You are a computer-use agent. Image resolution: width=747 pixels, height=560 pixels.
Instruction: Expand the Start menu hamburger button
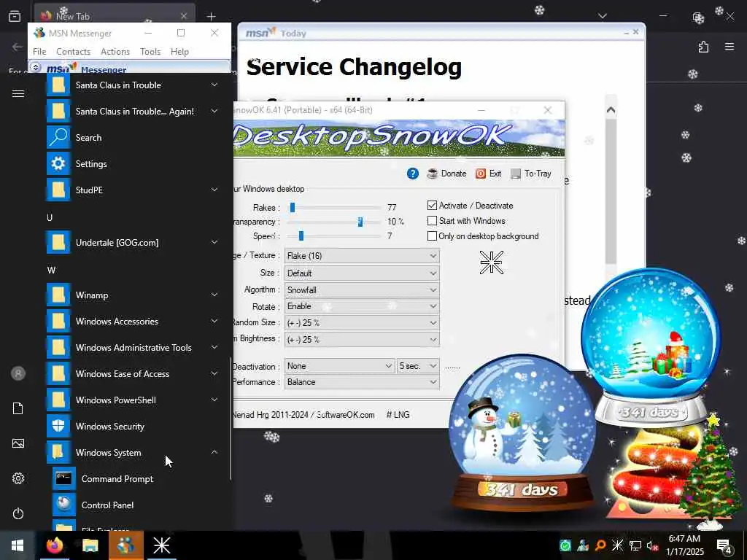[18, 93]
